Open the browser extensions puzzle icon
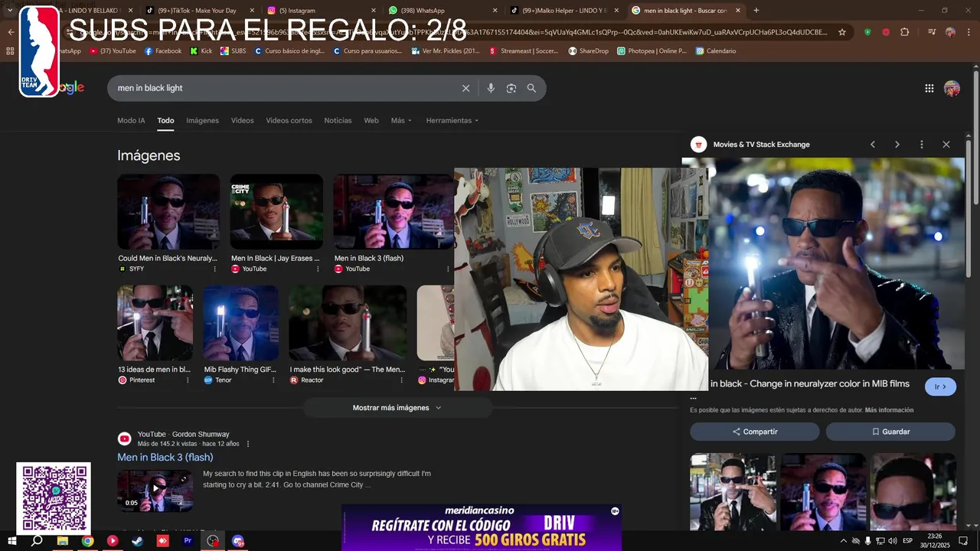The width and height of the screenshot is (980, 551). [904, 32]
